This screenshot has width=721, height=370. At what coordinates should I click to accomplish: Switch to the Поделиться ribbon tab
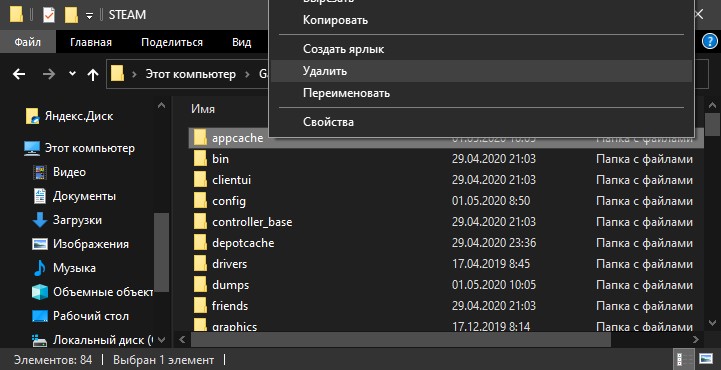pyautogui.click(x=172, y=42)
